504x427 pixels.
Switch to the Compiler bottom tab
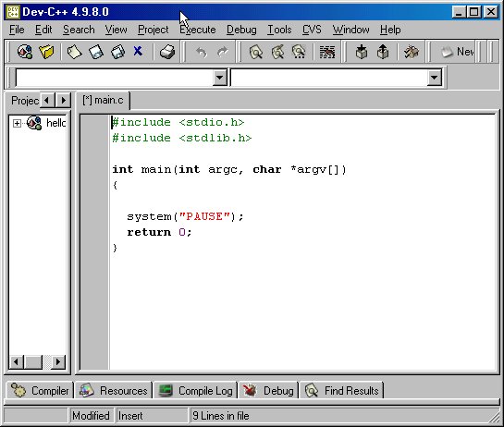(40, 391)
